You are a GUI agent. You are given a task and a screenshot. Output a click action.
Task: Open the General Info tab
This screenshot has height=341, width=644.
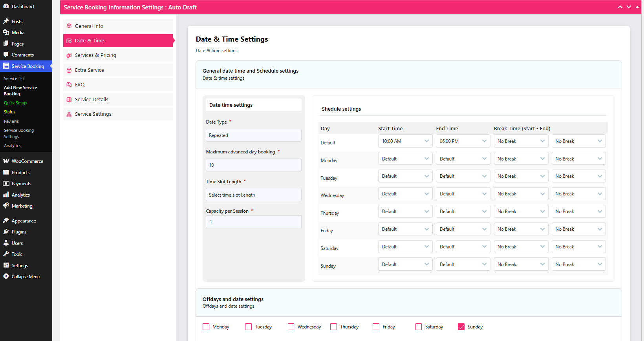[89, 26]
